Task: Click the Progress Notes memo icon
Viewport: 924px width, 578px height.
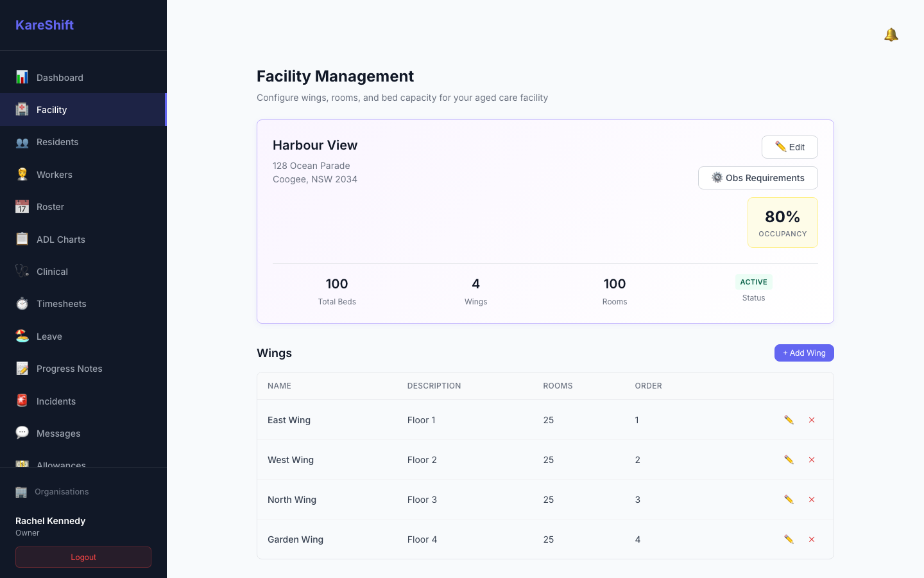Action: tap(22, 369)
